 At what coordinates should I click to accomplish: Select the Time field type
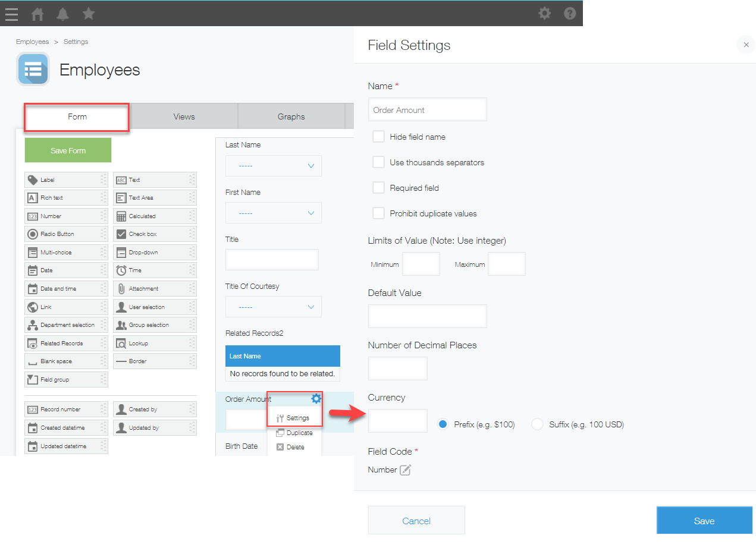[x=155, y=270]
